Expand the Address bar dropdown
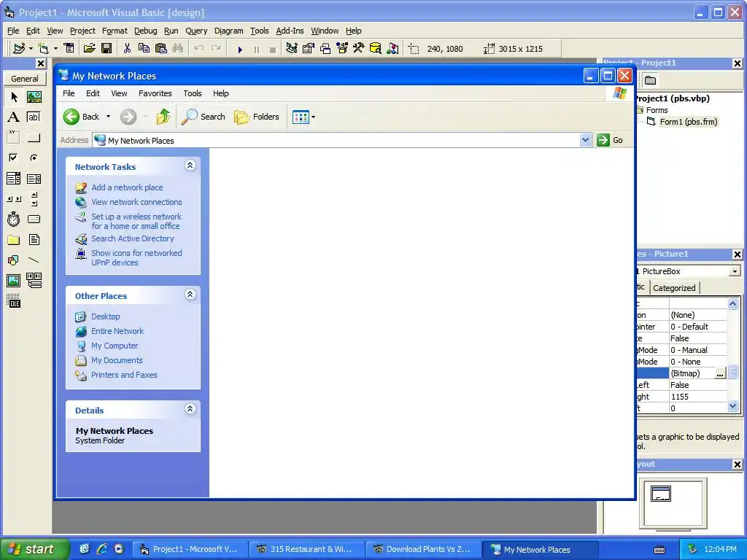The height and width of the screenshot is (560, 747). 586,140
